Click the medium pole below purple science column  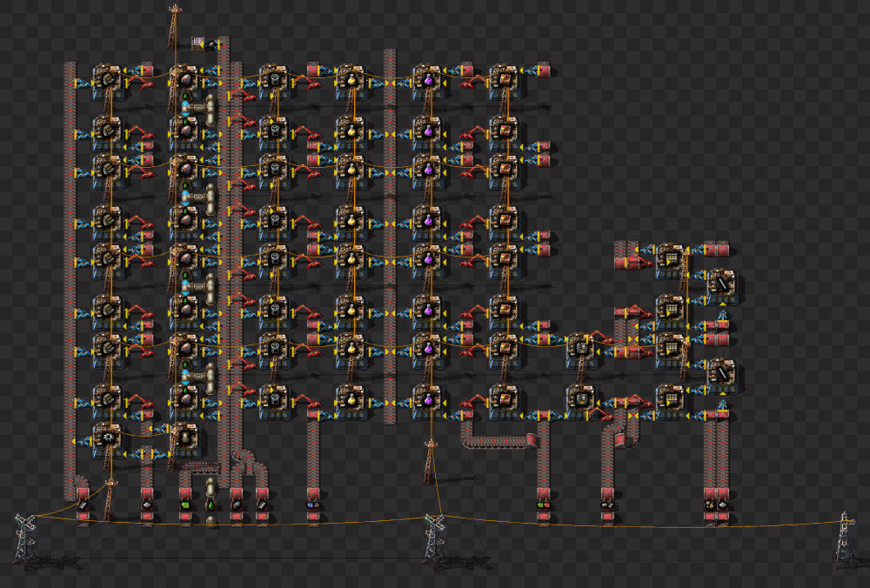coord(430,462)
